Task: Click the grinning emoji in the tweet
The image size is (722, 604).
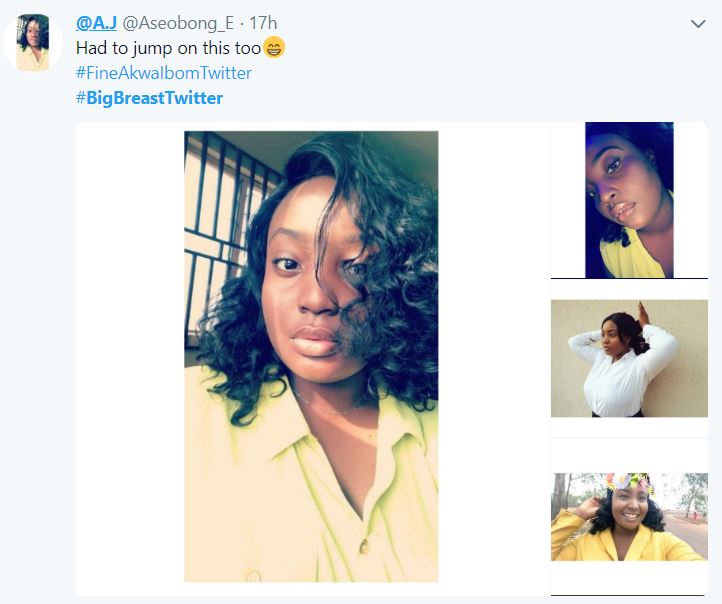Action: [273, 47]
